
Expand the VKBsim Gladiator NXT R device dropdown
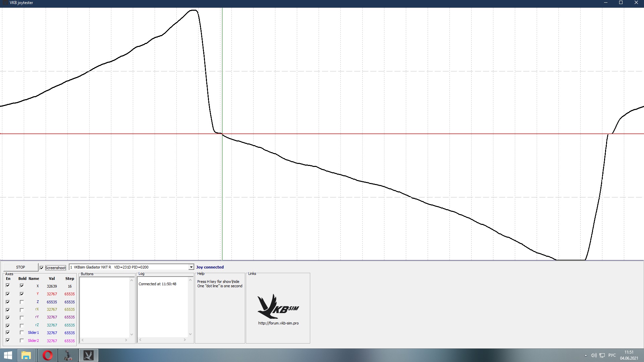pos(191,267)
